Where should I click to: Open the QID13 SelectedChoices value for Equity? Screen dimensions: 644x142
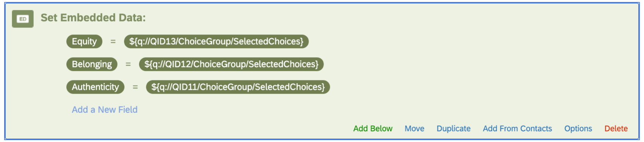(216, 41)
